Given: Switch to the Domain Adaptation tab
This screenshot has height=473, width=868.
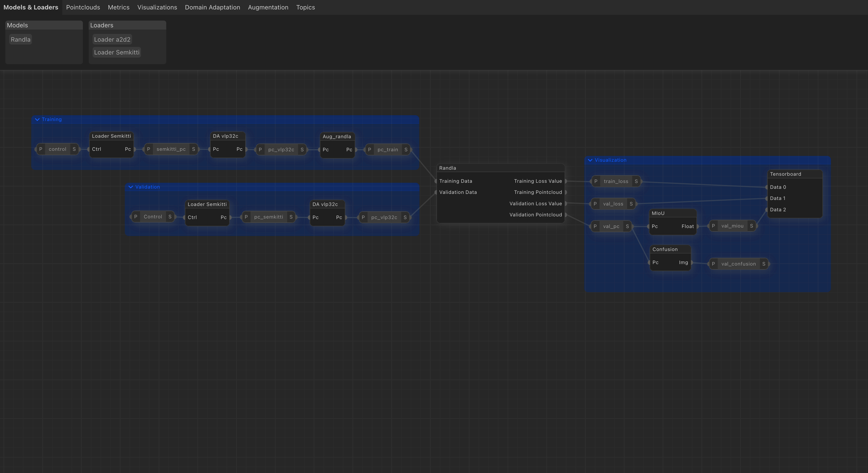Looking at the screenshot, I should [x=212, y=8].
